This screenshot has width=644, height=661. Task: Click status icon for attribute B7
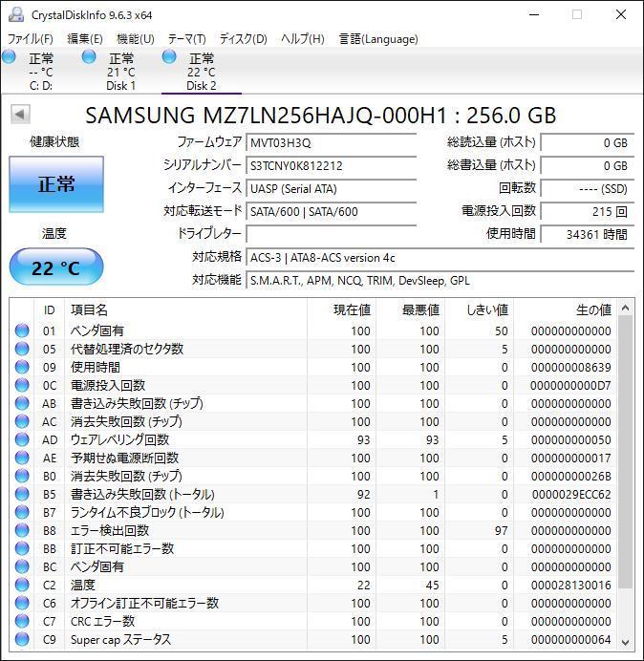pos(22,512)
